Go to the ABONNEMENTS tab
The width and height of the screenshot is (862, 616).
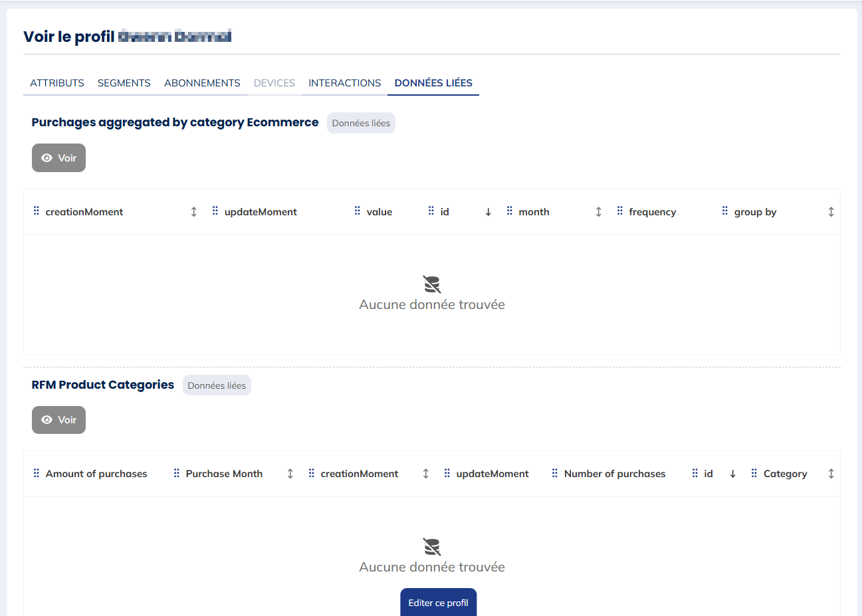pyautogui.click(x=202, y=83)
